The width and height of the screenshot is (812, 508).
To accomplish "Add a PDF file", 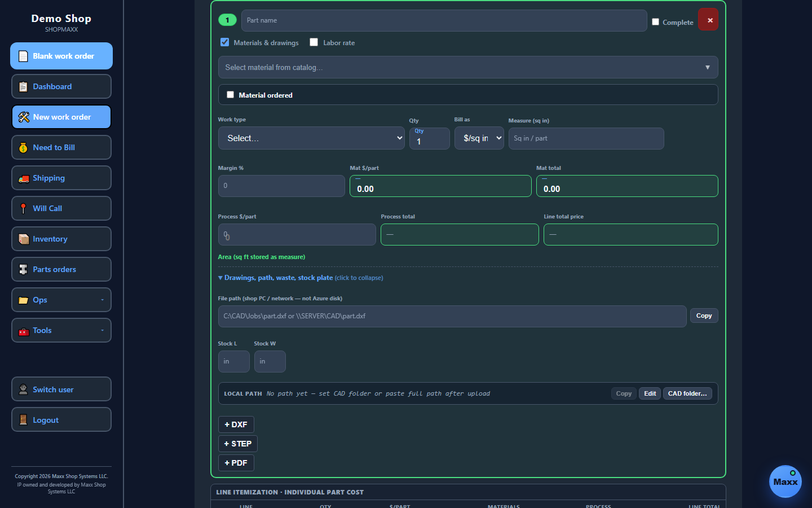I will click(x=236, y=463).
